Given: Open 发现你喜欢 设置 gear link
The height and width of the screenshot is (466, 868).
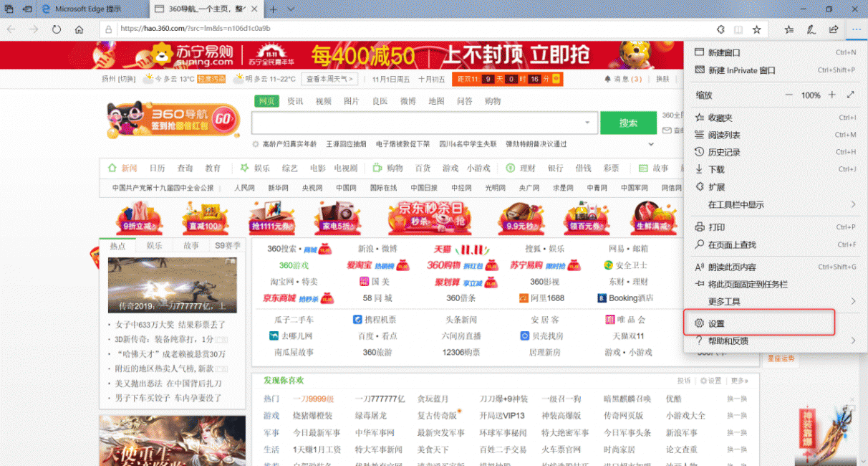Looking at the screenshot, I should click(710, 381).
